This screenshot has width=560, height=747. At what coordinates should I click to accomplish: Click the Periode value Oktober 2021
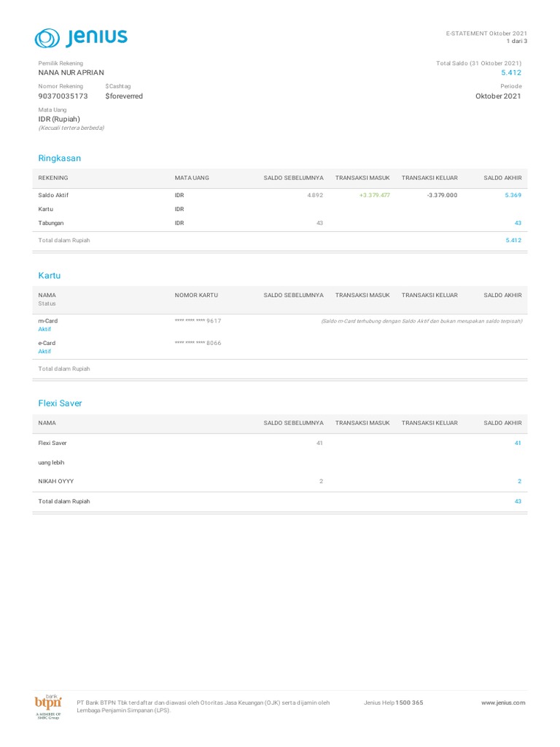pyautogui.click(x=498, y=96)
